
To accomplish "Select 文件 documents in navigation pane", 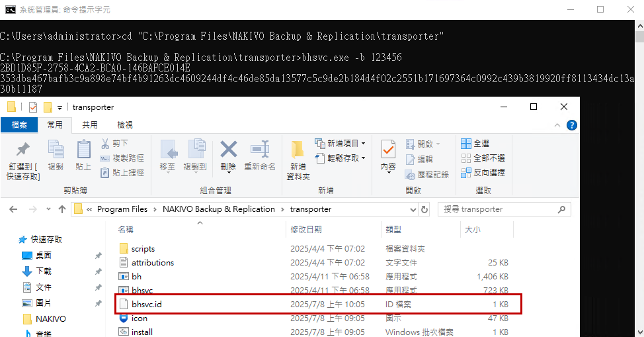I will click(37, 287).
